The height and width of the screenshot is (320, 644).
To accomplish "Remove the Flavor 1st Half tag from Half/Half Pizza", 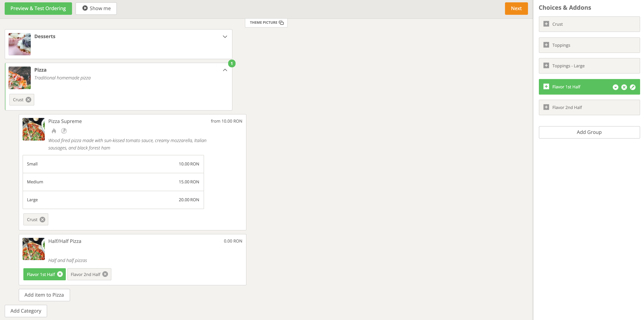I will [60, 274].
